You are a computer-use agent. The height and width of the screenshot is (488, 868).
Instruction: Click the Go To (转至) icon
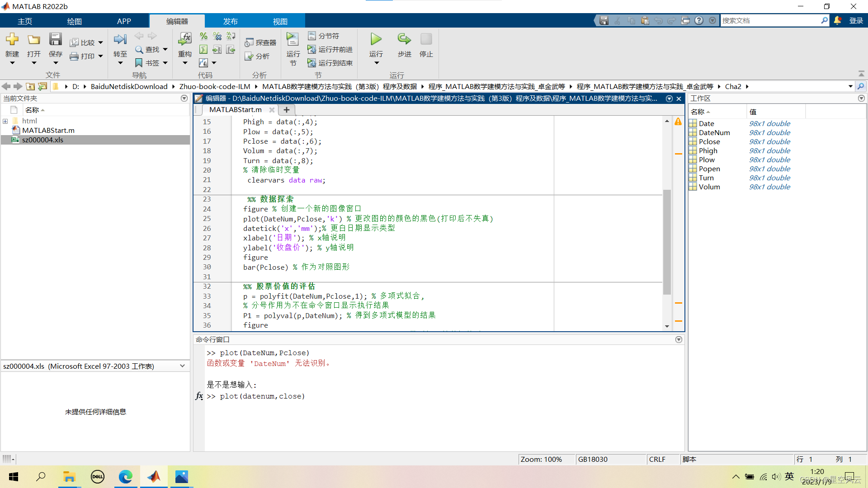120,40
